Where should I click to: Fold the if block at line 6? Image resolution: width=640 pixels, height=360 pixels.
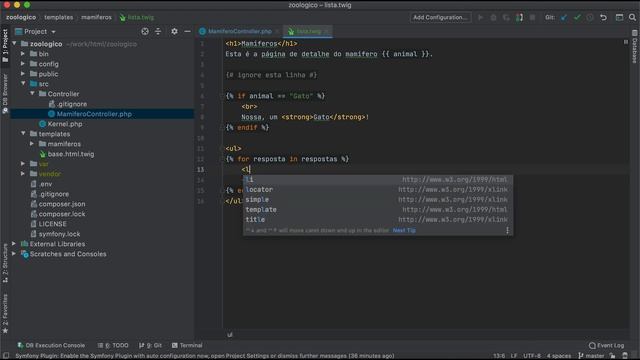click(223, 96)
